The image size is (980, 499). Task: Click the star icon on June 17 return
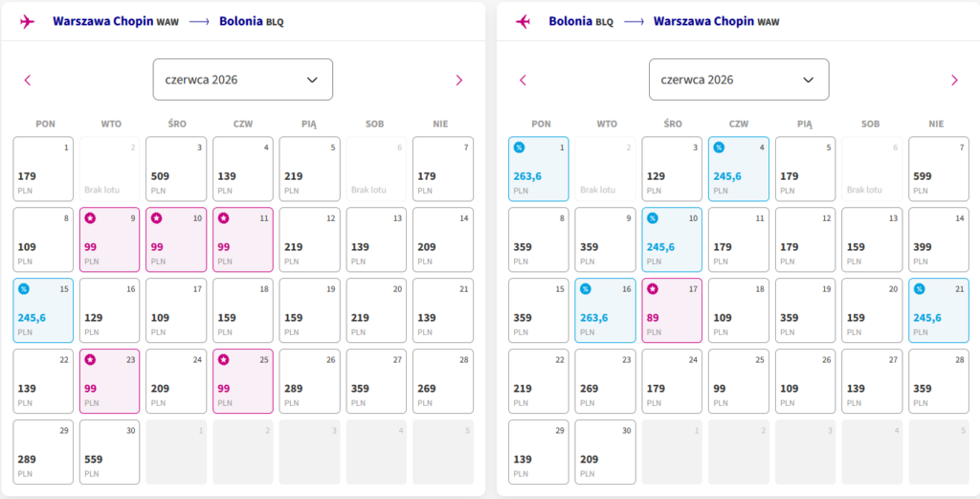[652, 288]
